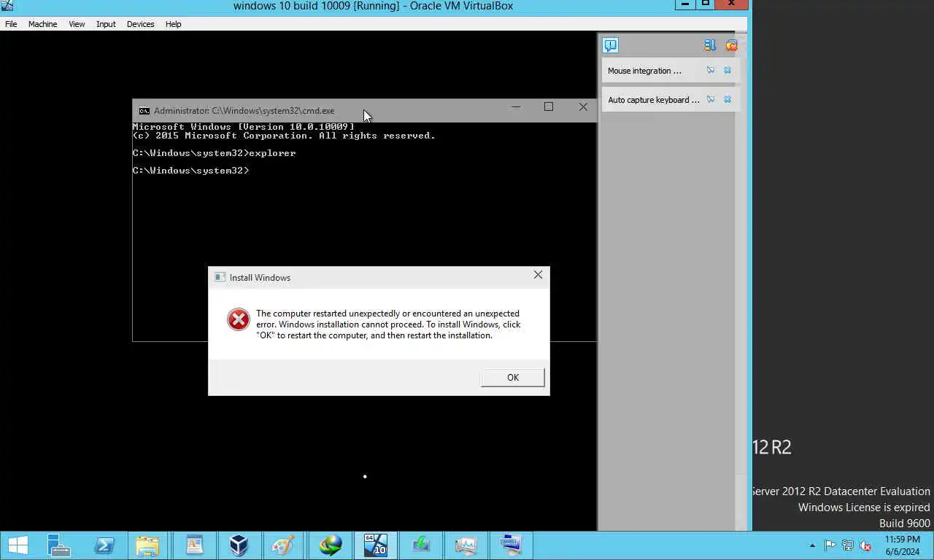Viewport: 934px width, 560px height.
Task: Close the VirtualBox VM window
Action: point(731,4)
